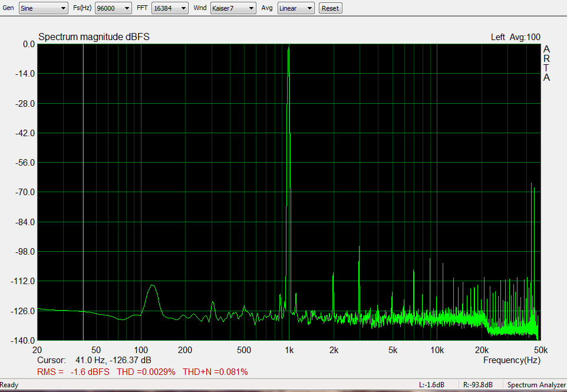Open the Gen signal type dropdown

click(x=43, y=8)
